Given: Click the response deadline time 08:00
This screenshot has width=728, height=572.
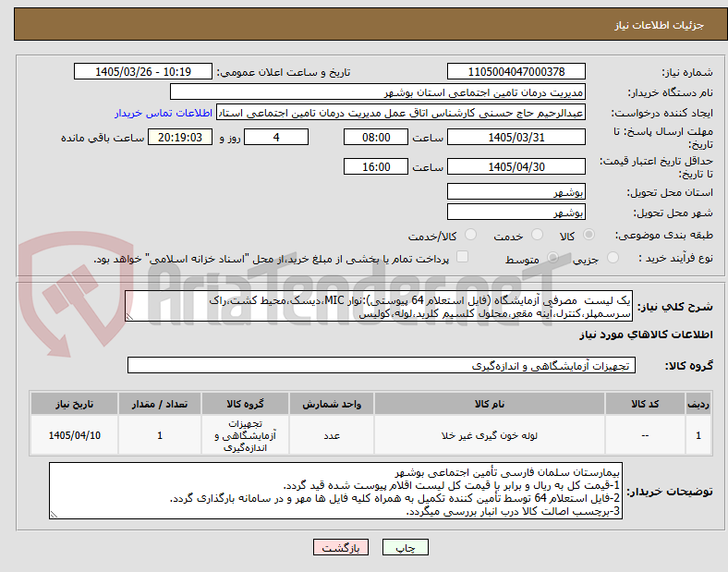Looking at the screenshot, I should [x=376, y=138].
